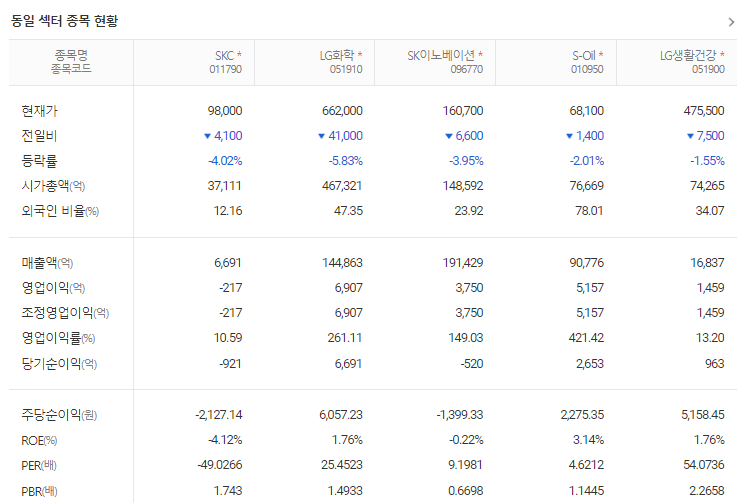Click revenue value 191,429

point(463,263)
